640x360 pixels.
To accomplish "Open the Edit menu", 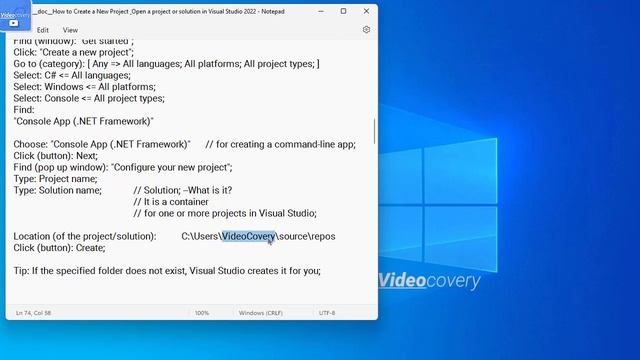I will click(x=42, y=30).
